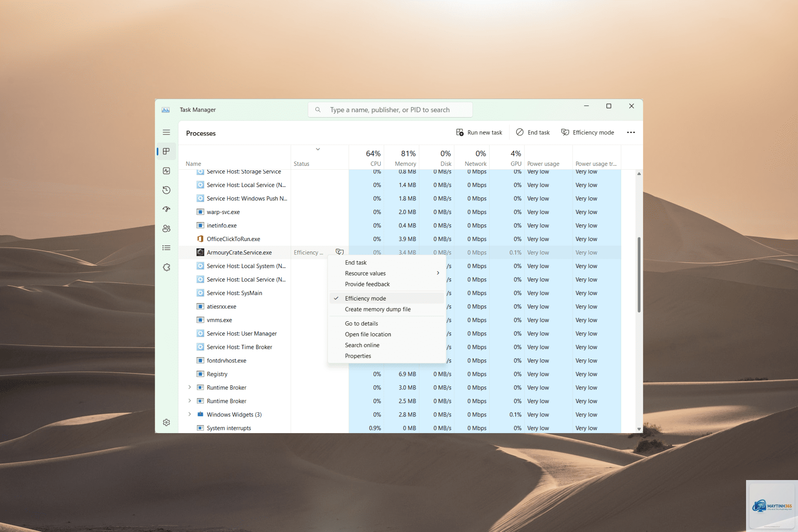Open the Performance sidebar page
The width and height of the screenshot is (798, 532).
click(x=166, y=171)
